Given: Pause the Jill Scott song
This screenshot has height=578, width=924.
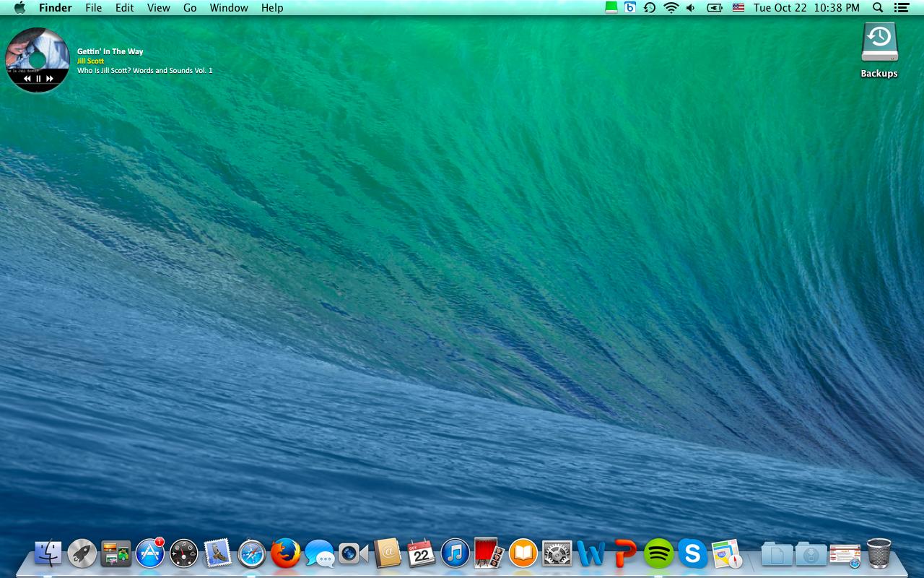Looking at the screenshot, I should (x=38, y=78).
